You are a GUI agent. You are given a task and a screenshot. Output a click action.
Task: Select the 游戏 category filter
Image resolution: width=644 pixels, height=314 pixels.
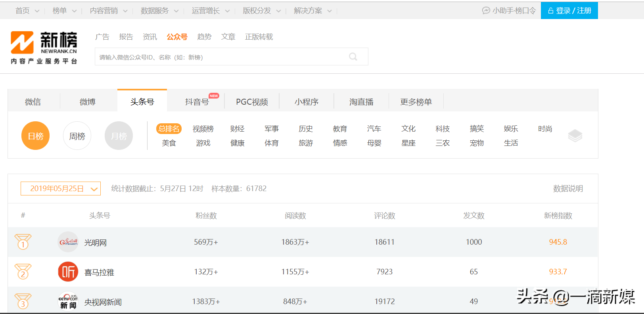pyautogui.click(x=203, y=143)
